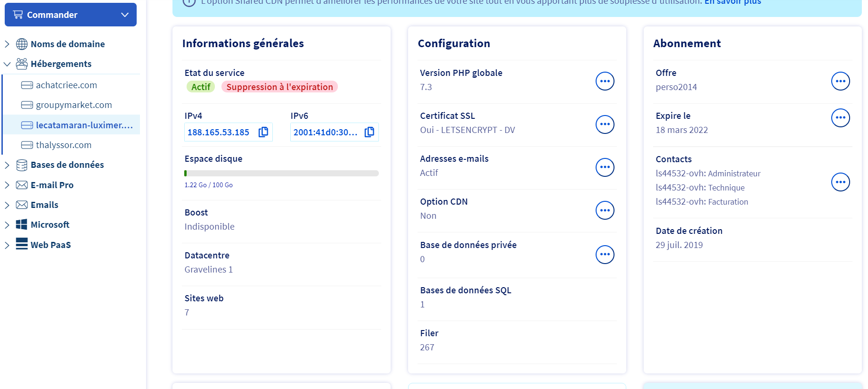Expand the E-mail Pro section
868x389 pixels.
pos(7,185)
